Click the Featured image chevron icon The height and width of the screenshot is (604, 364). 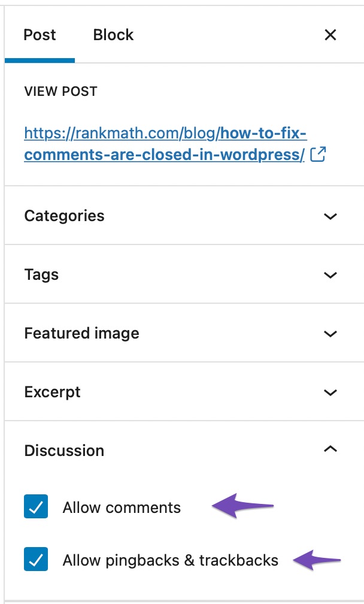tap(330, 334)
